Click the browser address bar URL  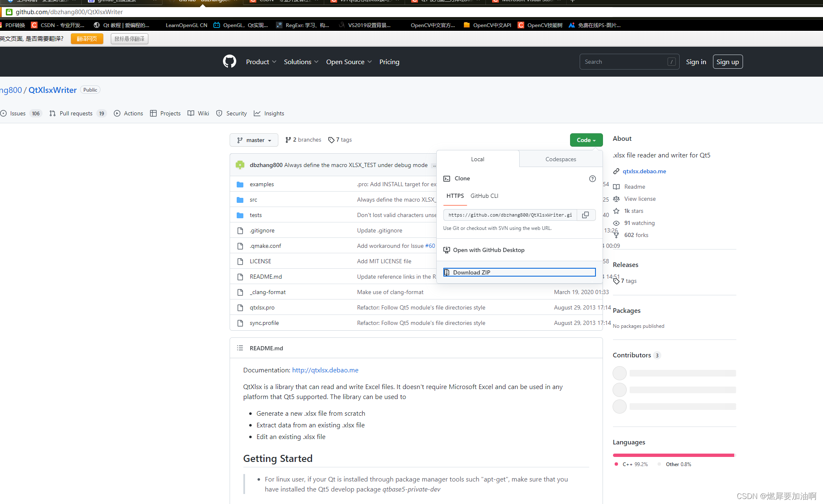pyautogui.click(x=69, y=12)
